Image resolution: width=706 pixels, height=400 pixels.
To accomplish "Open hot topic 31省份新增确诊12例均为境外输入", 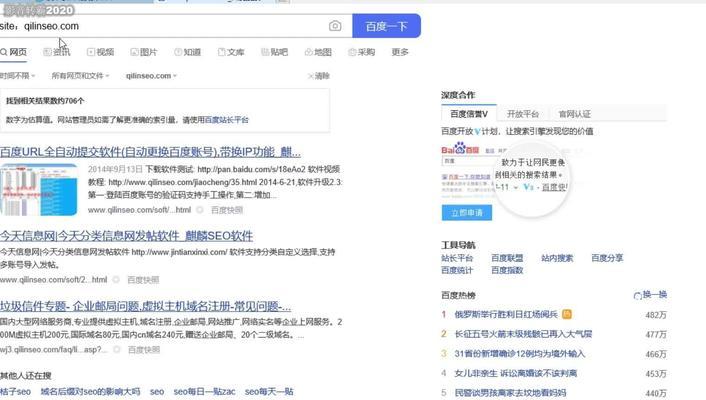I will [520, 354].
